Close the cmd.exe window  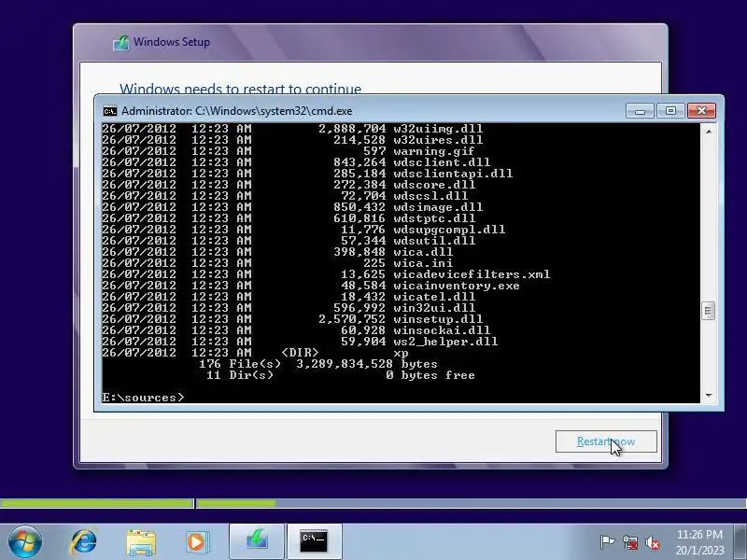[x=701, y=111]
